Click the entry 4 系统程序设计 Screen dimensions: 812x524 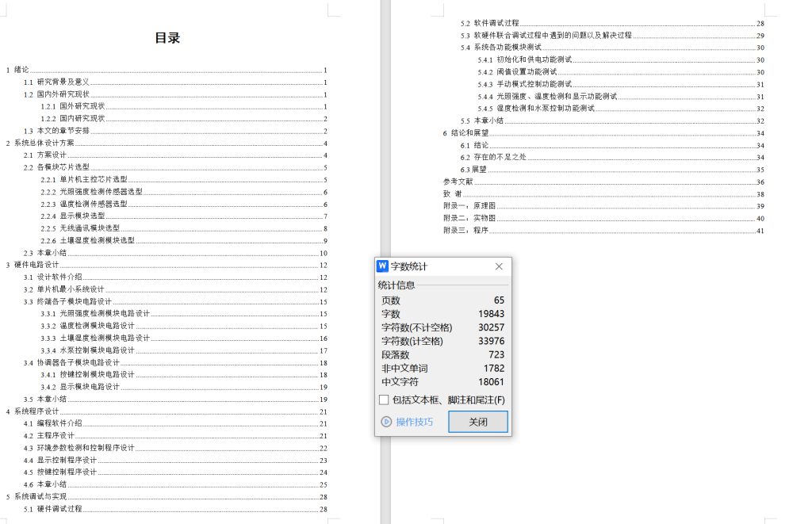pyautogui.click(x=34, y=411)
